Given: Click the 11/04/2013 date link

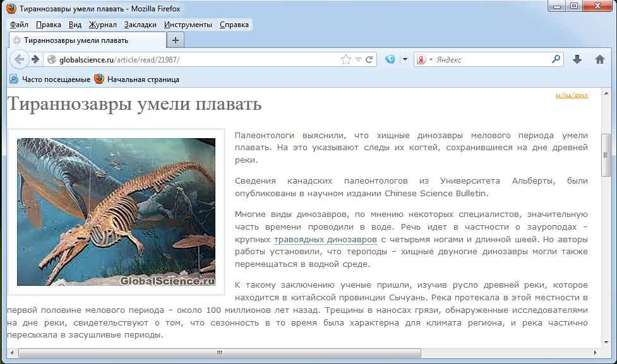Looking at the screenshot, I should click(572, 95).
